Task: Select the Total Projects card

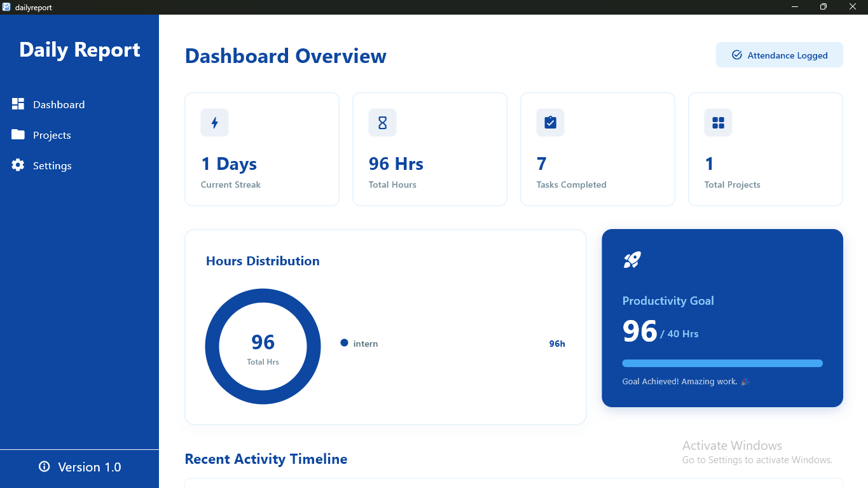Action: pyautogui.click(x=766, y=150)
